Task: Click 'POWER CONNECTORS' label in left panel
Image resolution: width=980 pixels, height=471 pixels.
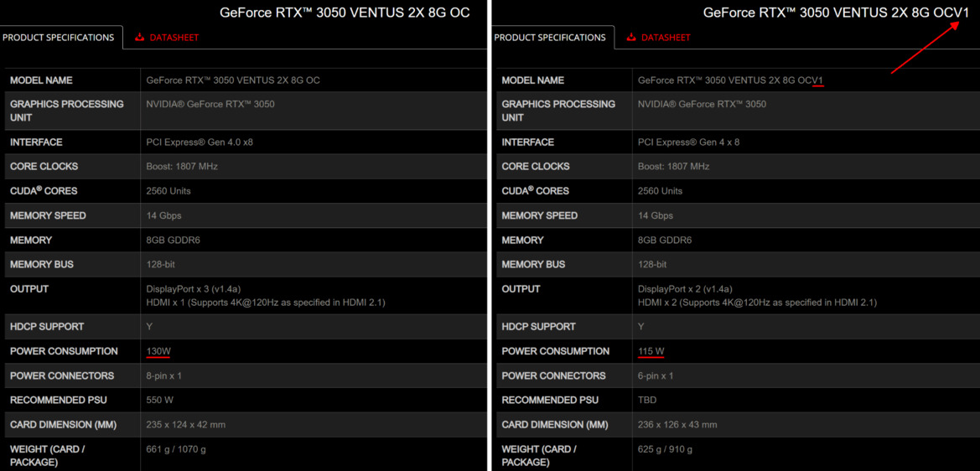Action: click(x=62, y=376)
